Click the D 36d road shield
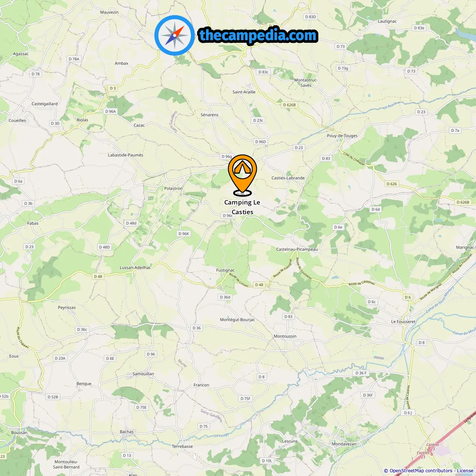The width and height of the screenshot is (476, 476). point(225,297)
